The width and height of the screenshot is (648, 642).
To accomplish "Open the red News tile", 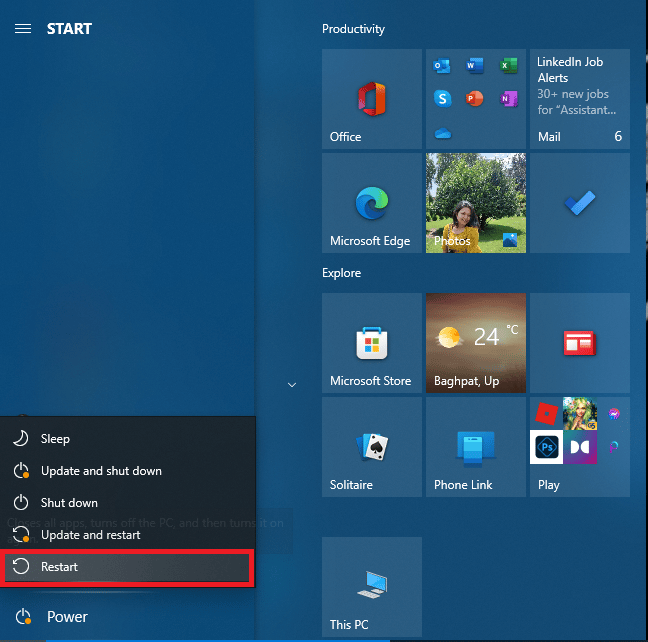I will click(580, 343).
